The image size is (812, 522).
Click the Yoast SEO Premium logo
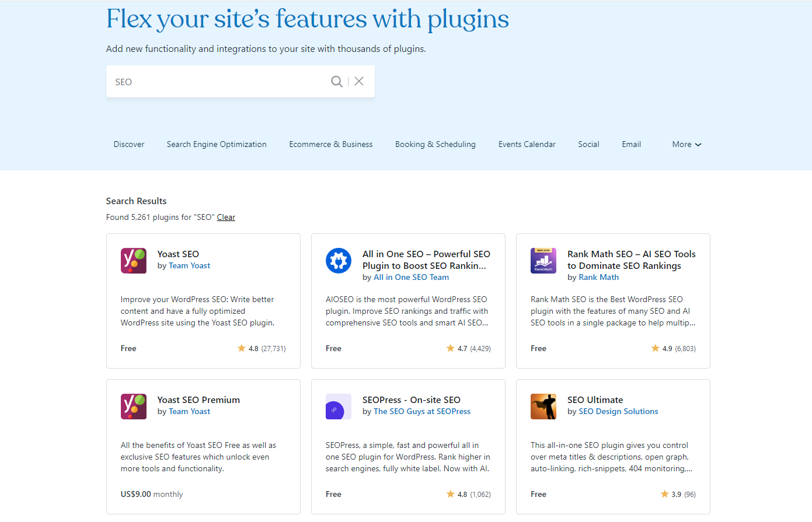tap(134, 407)
